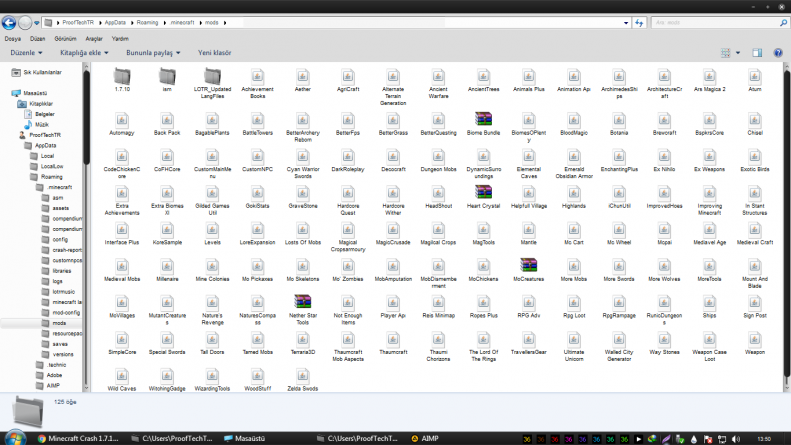Open the Dosya menu
The width and height of the screenshot is (791, 445).
tap(13, 38)
